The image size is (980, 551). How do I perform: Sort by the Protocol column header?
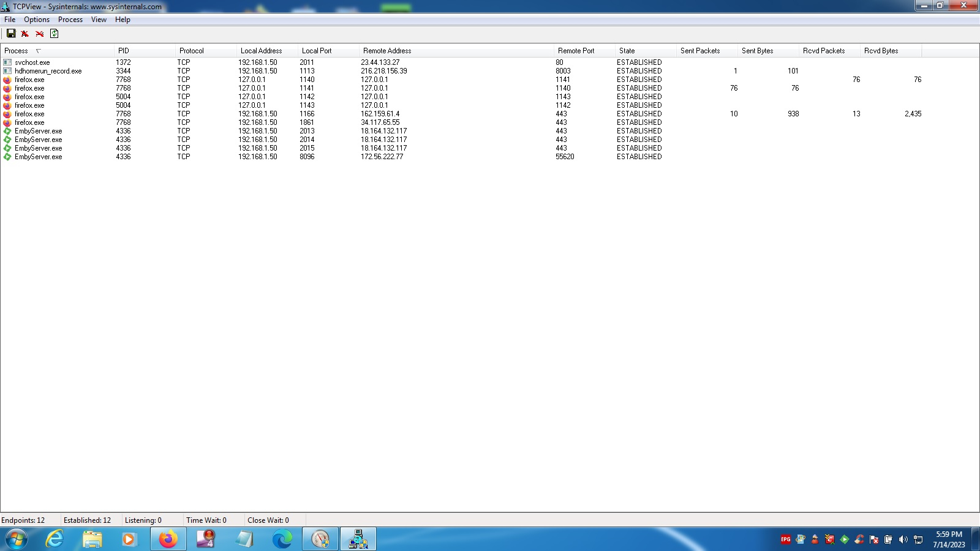point(206,51)
